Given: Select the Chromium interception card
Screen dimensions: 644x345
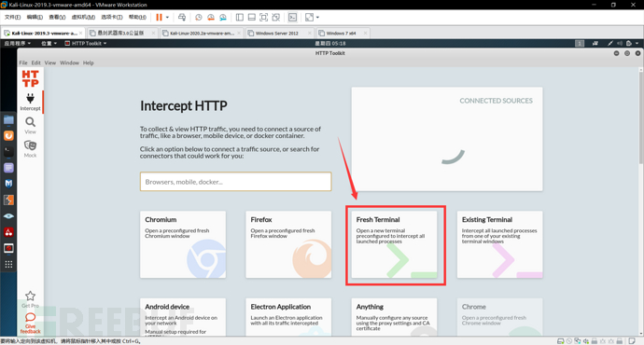Looking at the screenshot, I should [183, 244].
